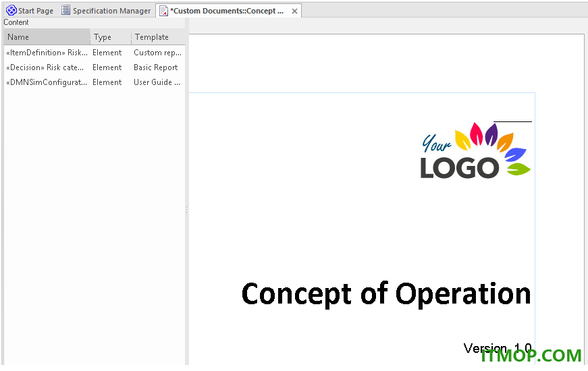
Task: Click the Custom Documents tab icon
Action: point(163,11)
